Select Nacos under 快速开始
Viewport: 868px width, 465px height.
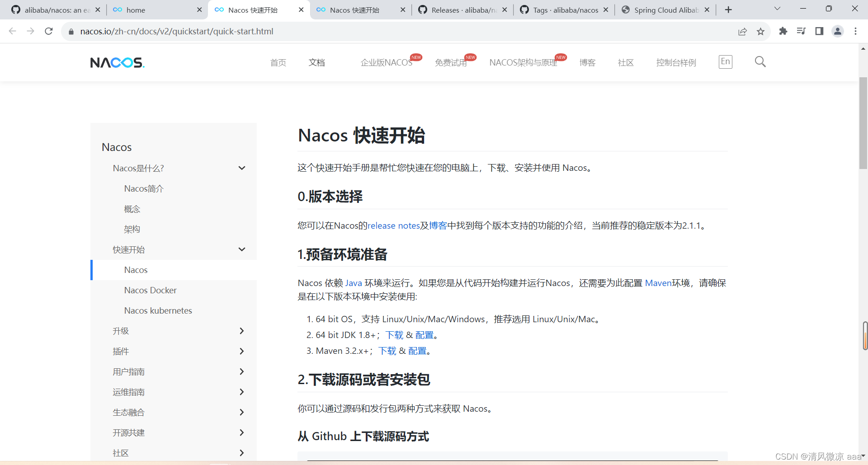coord(136,270)
